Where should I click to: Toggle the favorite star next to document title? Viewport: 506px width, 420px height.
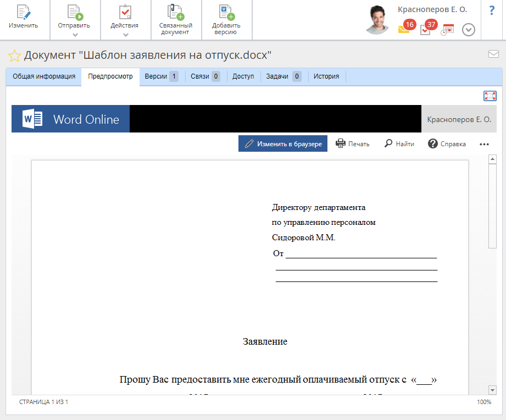coord(14,56)
